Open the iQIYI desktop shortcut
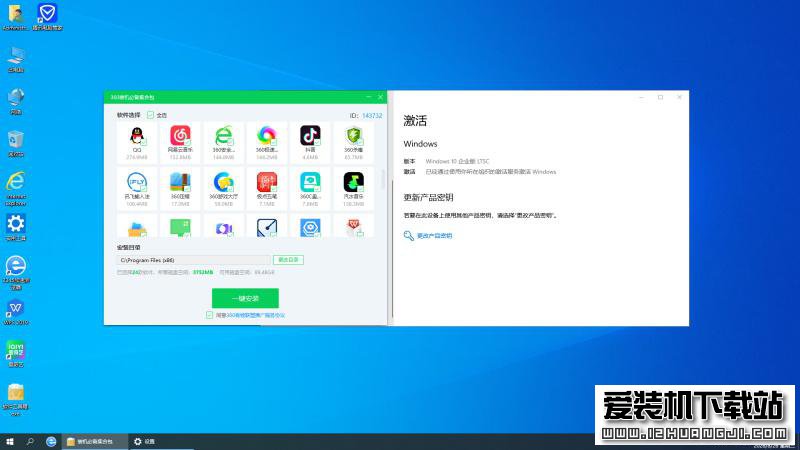Screen dimensions: 800x450 [16, 354]
